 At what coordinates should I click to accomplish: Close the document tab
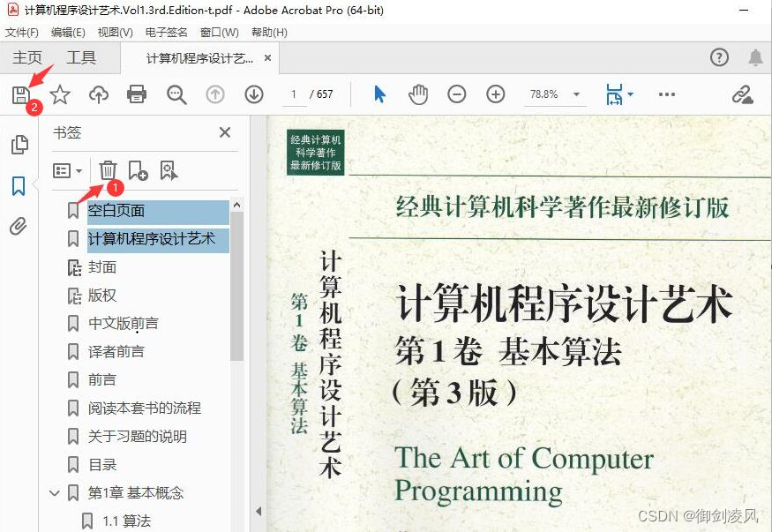[x=268, y=58]
